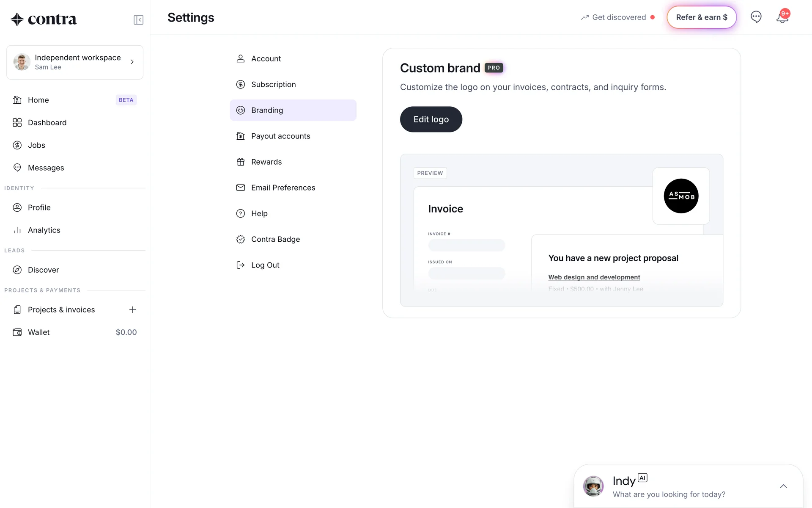Open Wallet from the sidebar
The width and height of the screenshot is (812, 508).
39,332
